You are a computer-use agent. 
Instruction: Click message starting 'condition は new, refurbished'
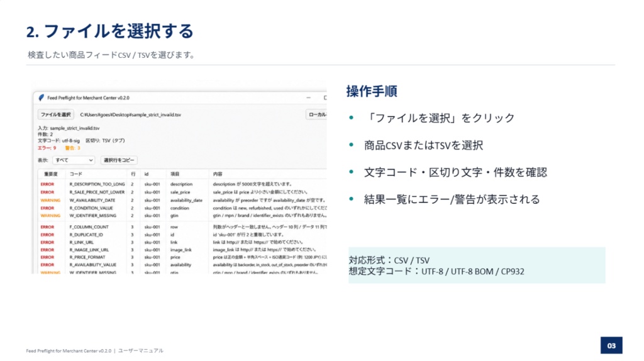pos(270,208)
